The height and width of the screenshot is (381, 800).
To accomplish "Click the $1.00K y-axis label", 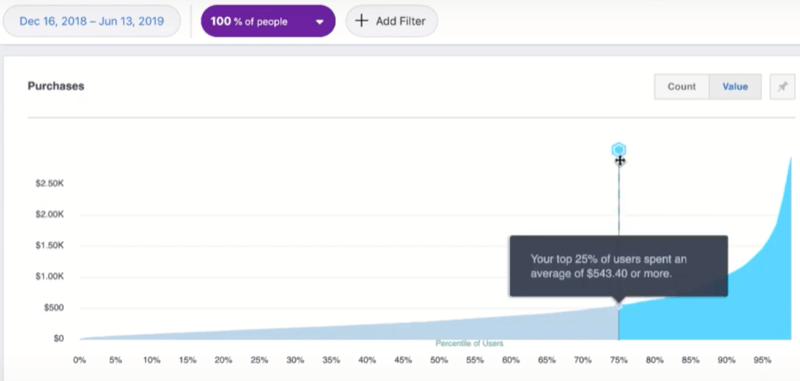I will (49, 277).
